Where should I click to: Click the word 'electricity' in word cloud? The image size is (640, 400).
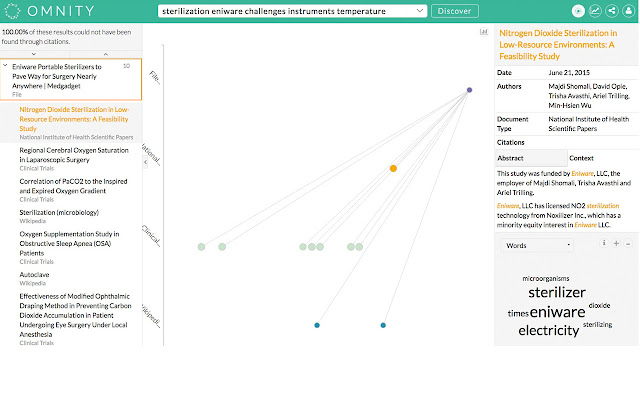(549, 330)
